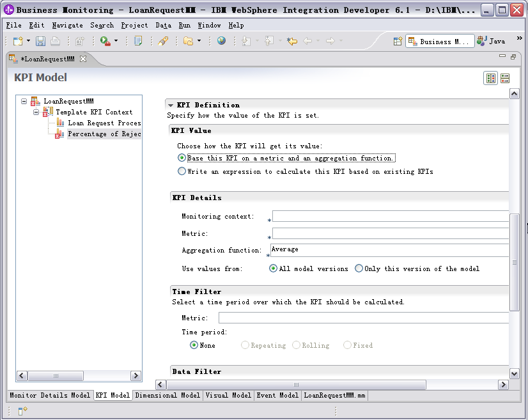Open the folder icon dropdown arrow
This screenshot has height=420, width=528.
tap(199, 41)
